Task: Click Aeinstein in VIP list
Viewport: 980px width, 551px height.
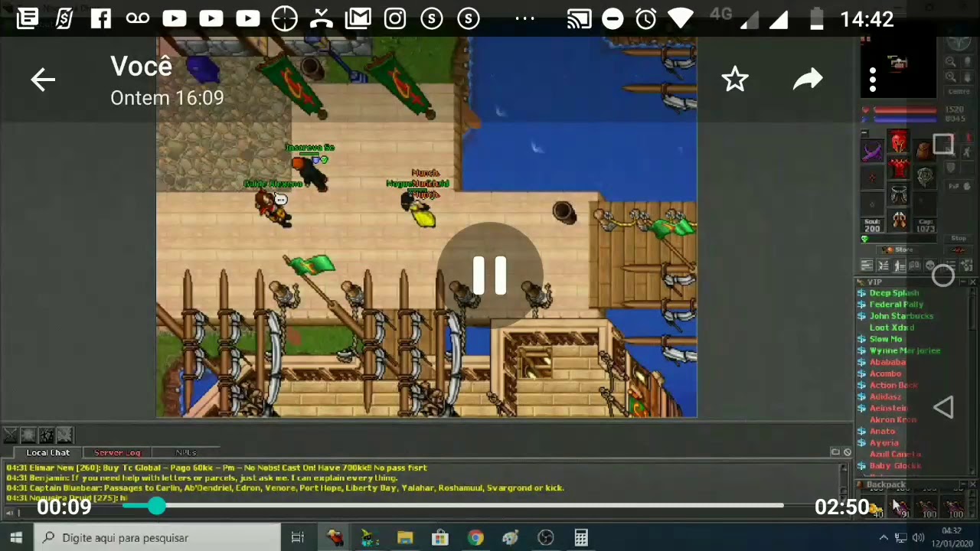Action: [888, 408]
